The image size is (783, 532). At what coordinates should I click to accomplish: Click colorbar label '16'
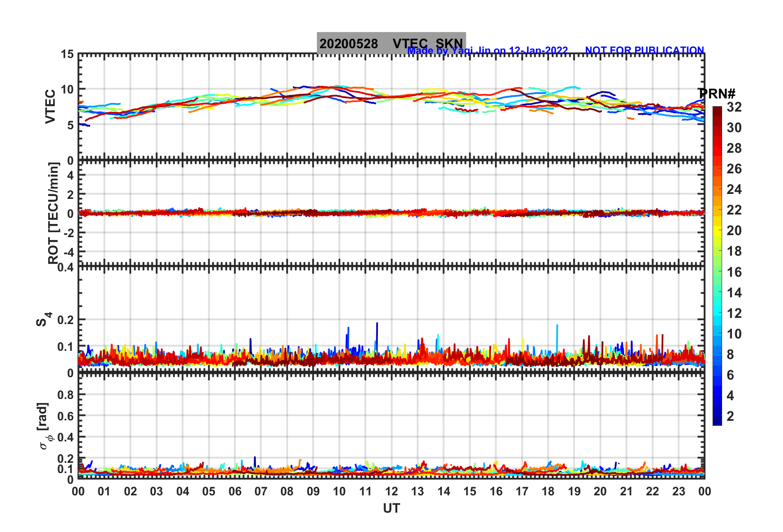tap(734, 272)
